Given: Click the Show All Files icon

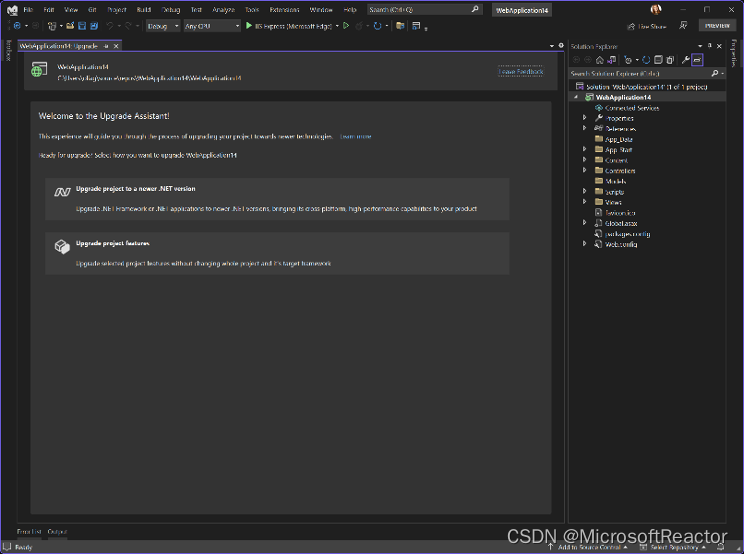Looking at the screenshot, I should (670, 60).
